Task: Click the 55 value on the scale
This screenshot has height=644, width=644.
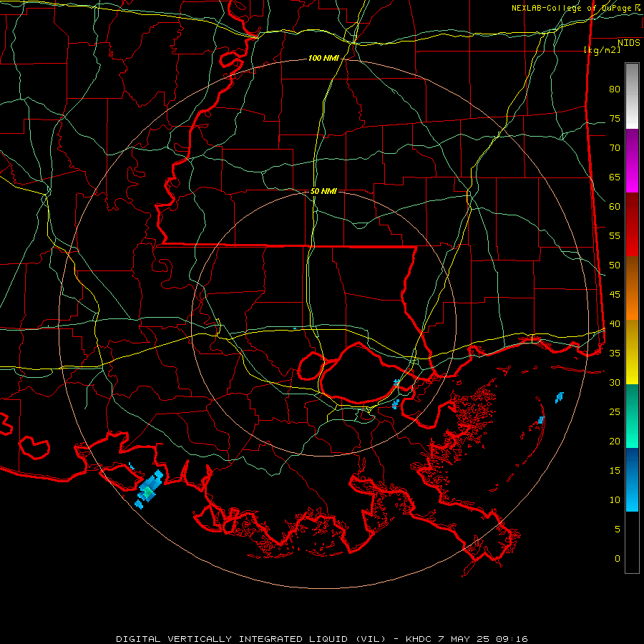Action: 615,236
